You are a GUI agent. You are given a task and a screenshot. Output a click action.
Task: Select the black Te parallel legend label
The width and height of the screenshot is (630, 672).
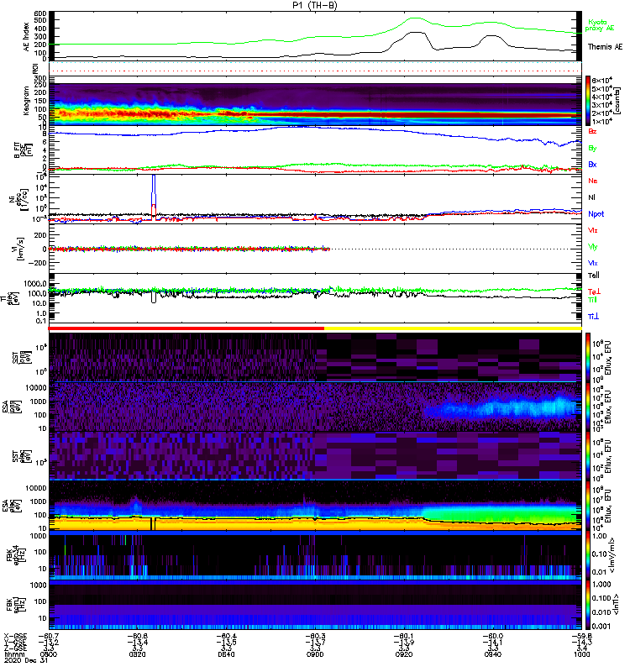tap(594, 276)
